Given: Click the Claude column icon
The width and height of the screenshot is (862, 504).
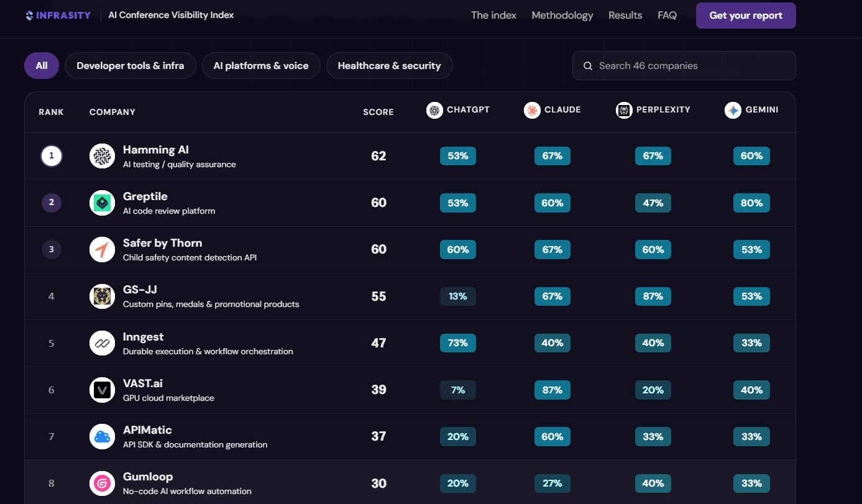Looking at the screenshot, I should [532, 110].
